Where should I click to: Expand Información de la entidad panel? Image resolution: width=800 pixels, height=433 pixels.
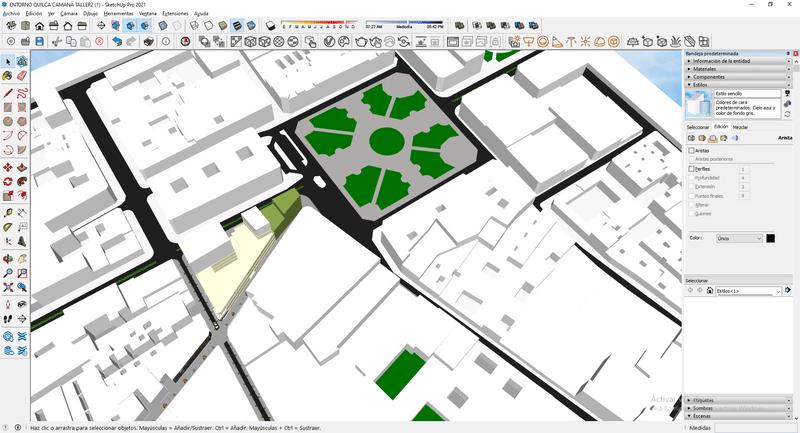[x=738, y=61]
